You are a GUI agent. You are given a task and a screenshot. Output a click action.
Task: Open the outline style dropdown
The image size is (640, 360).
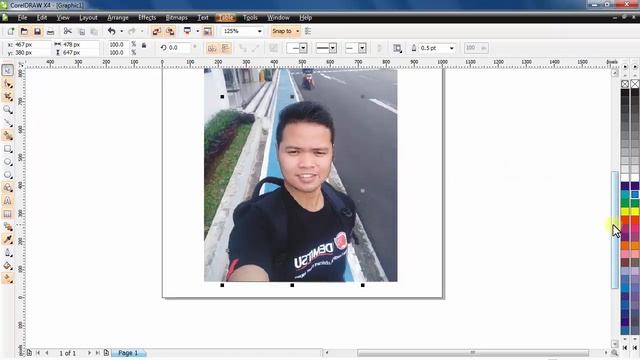(333, 48)
